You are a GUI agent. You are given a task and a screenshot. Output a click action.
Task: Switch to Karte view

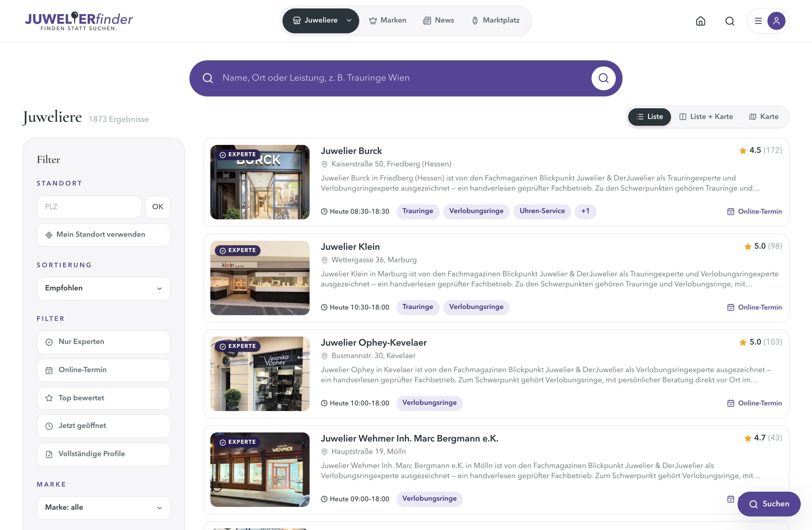tap(764, 117)
